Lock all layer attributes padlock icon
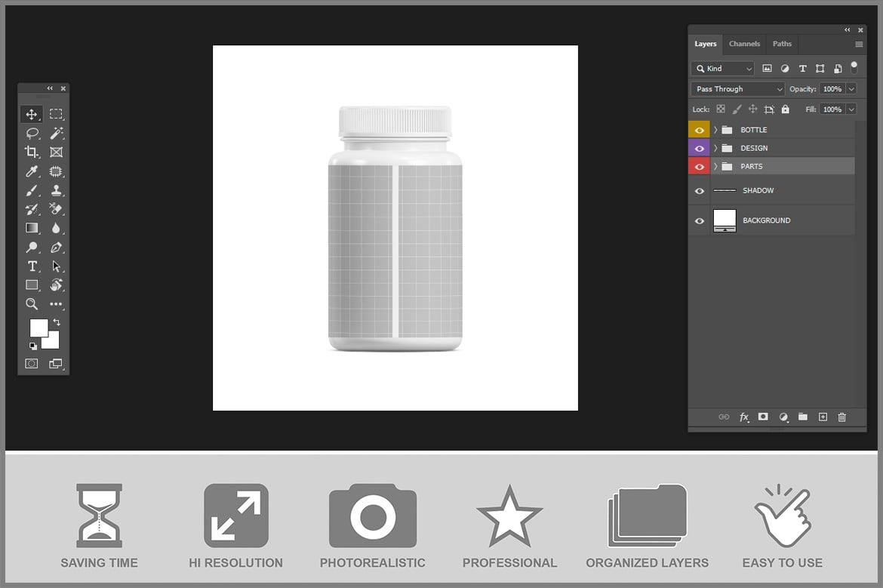883x588 pixels. [786, 109]
